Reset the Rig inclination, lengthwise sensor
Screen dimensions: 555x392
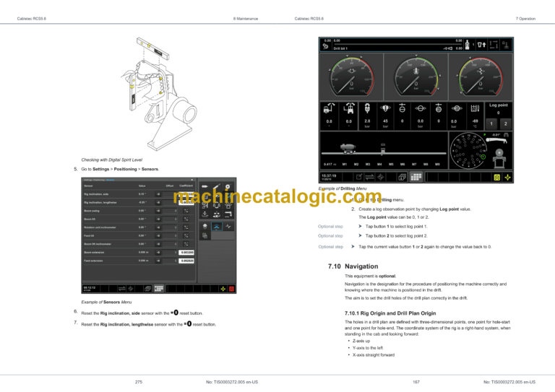[x=158, y=203]
